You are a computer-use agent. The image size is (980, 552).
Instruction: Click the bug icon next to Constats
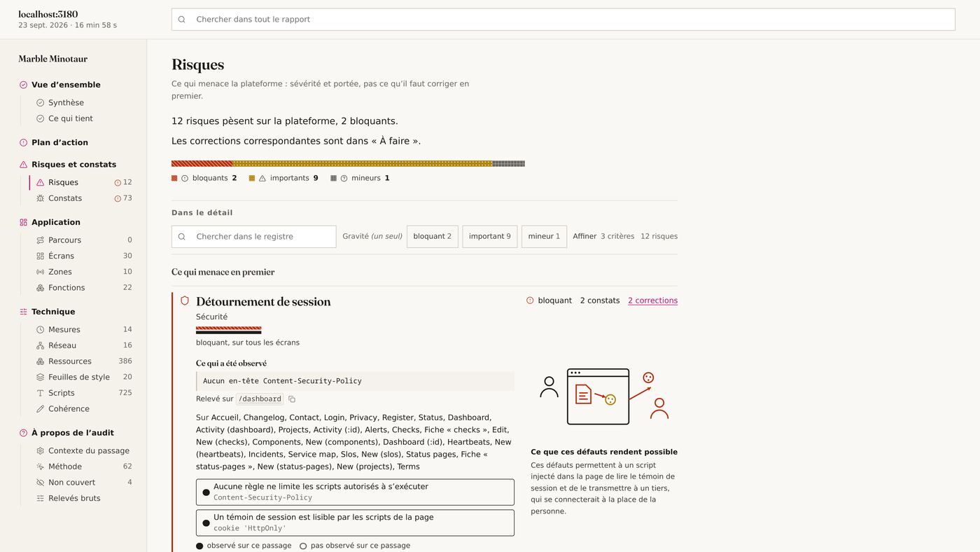(x=40, y=198)
